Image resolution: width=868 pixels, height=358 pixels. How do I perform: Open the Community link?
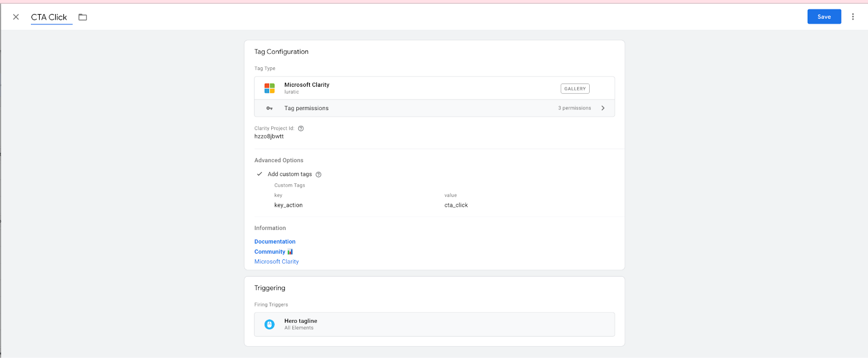click(270, 252)
